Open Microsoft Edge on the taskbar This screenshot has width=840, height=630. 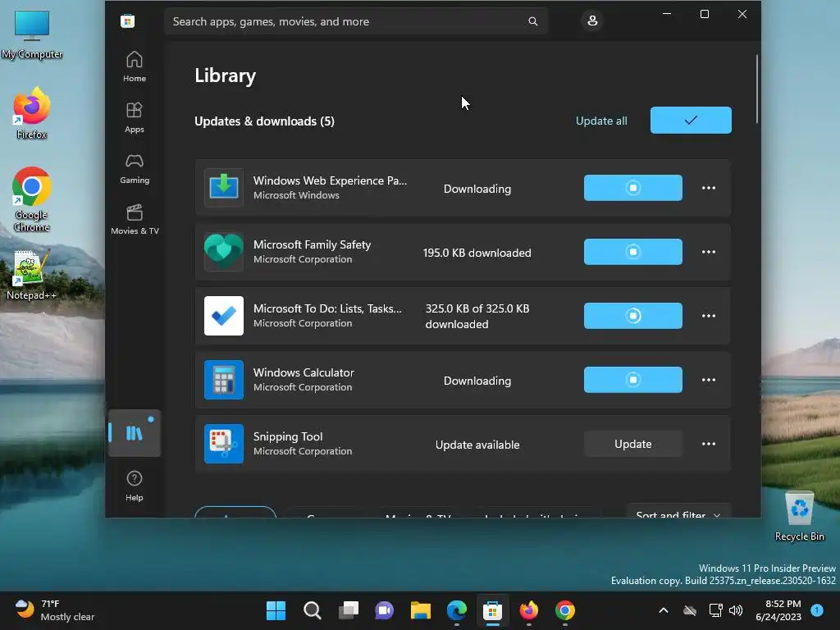[456, 610]
